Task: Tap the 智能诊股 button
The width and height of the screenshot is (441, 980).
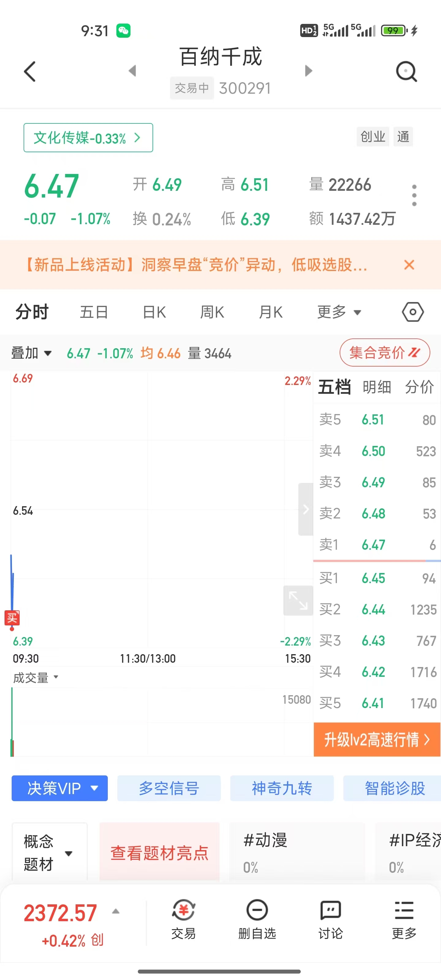Action: (x=392, y=788)
